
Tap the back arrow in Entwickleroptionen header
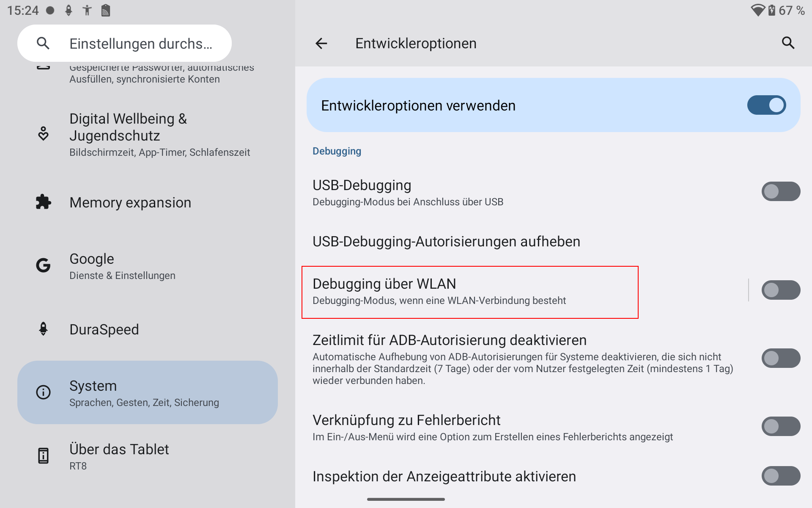321,43
